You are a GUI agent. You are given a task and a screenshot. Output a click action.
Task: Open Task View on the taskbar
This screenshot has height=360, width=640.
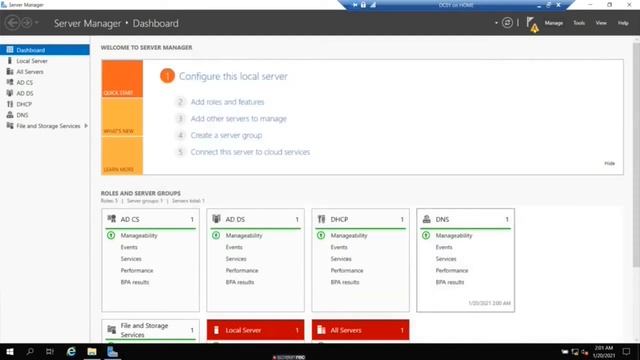(50, 351)
